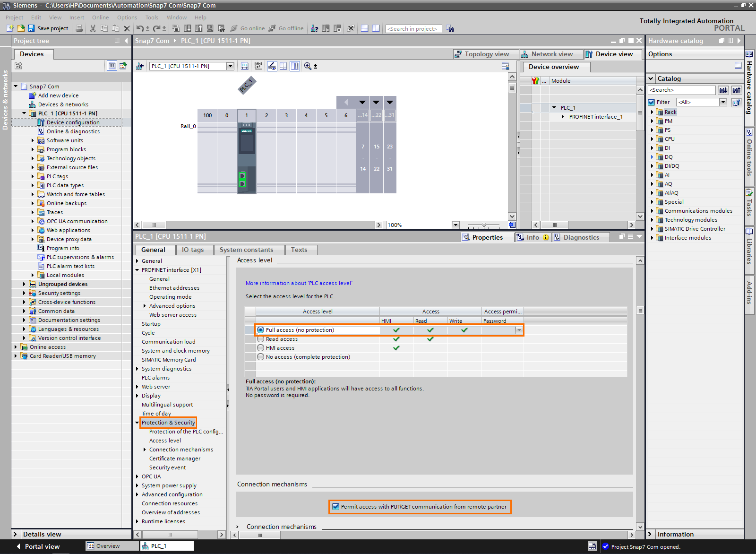756x554 pixels.
Task: Click the Upload from device icon
Action: (x=199, y=28)
